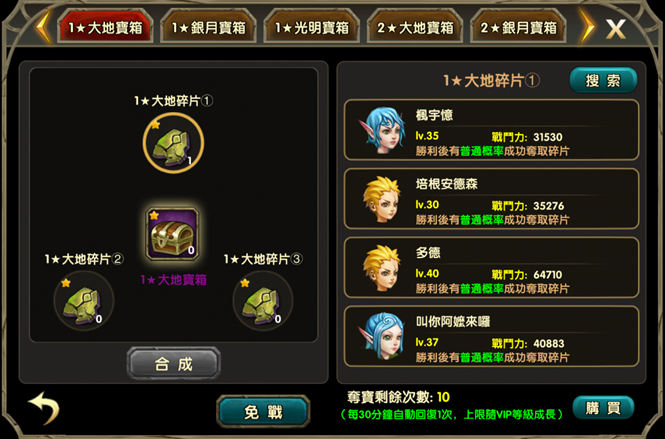
Task: Tap 楓宇憶's blue-haired avatar
Action: (381, 130)
